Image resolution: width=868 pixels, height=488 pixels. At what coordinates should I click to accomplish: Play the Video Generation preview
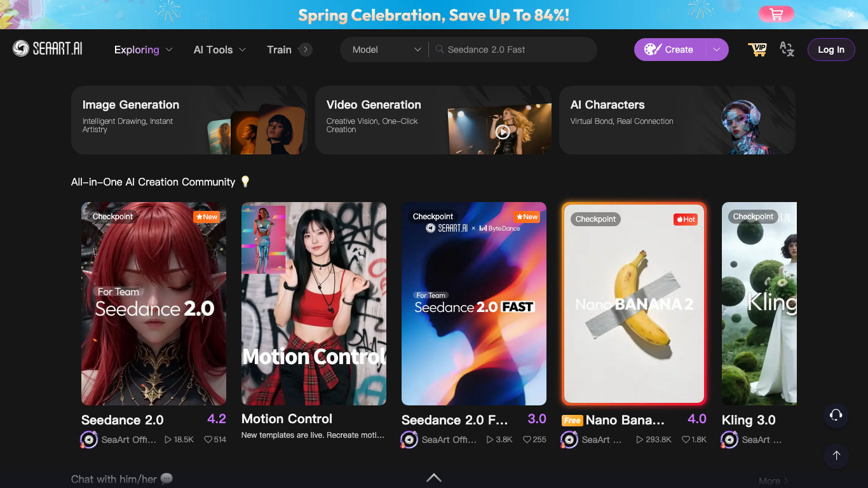503,132
